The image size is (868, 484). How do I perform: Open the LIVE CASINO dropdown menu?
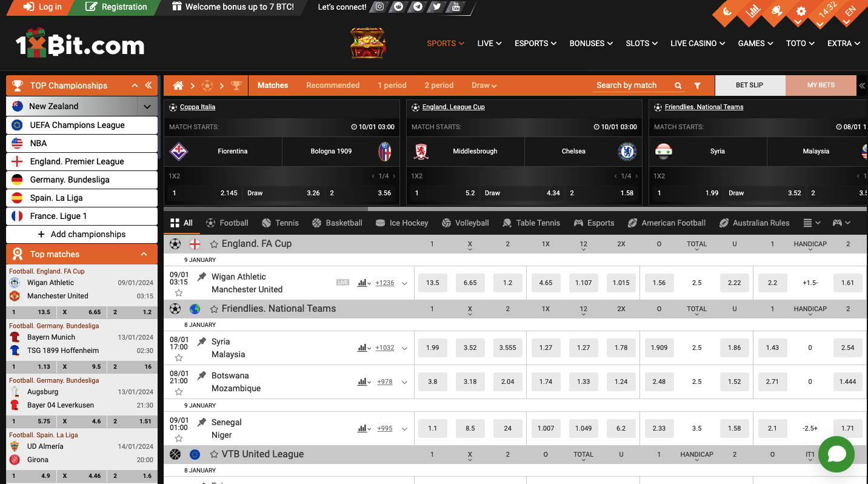(698, 43)
